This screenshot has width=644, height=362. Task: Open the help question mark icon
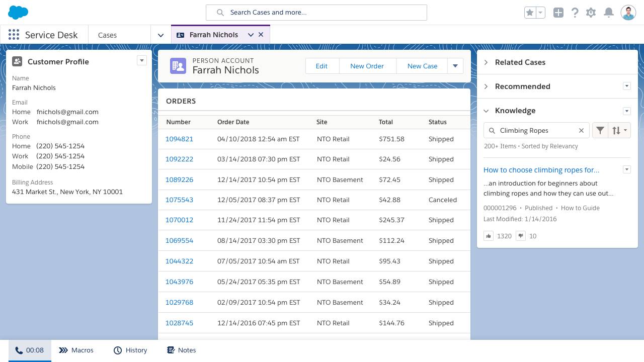pyautogui.click(x=575, y=13)
